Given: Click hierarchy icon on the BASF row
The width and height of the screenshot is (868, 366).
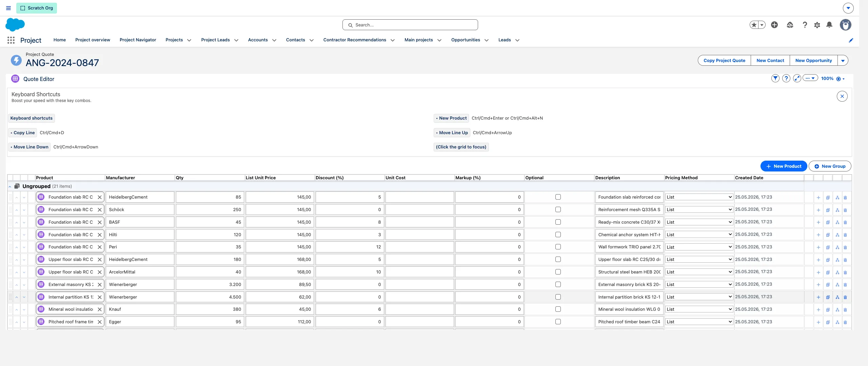Looking at the screenshot, I should click(x=837, y=223).
